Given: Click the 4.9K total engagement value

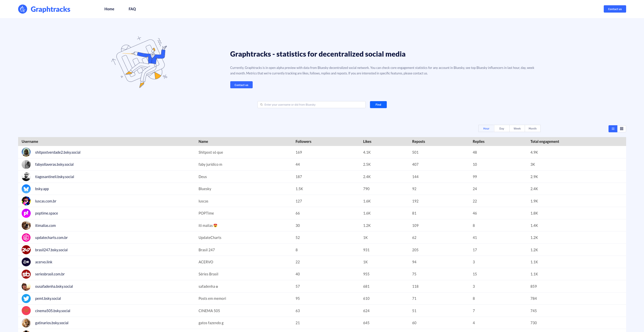Looking at the screenshot, I should pyautogui.click(x=534, y=152).
